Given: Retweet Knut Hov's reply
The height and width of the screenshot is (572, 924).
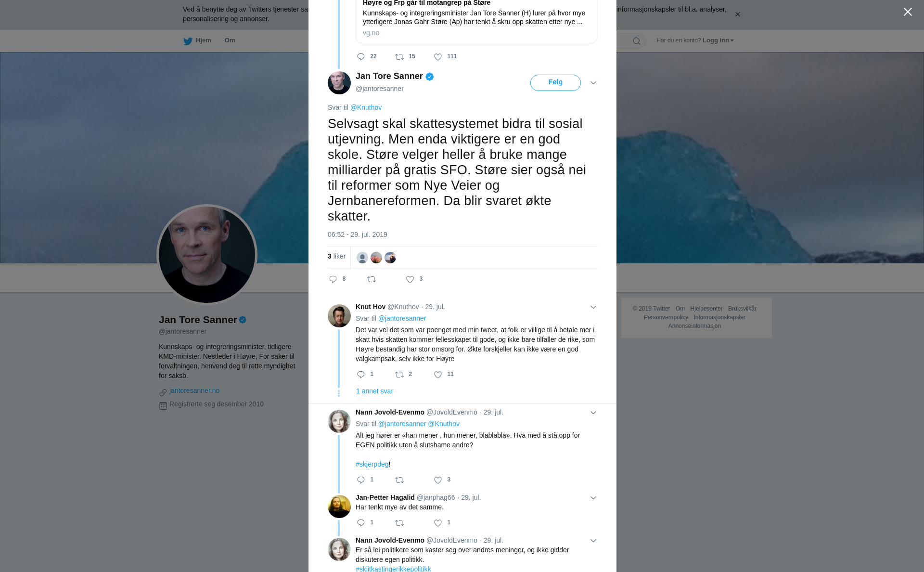Looking at the screenshot, I should point(399,375).
